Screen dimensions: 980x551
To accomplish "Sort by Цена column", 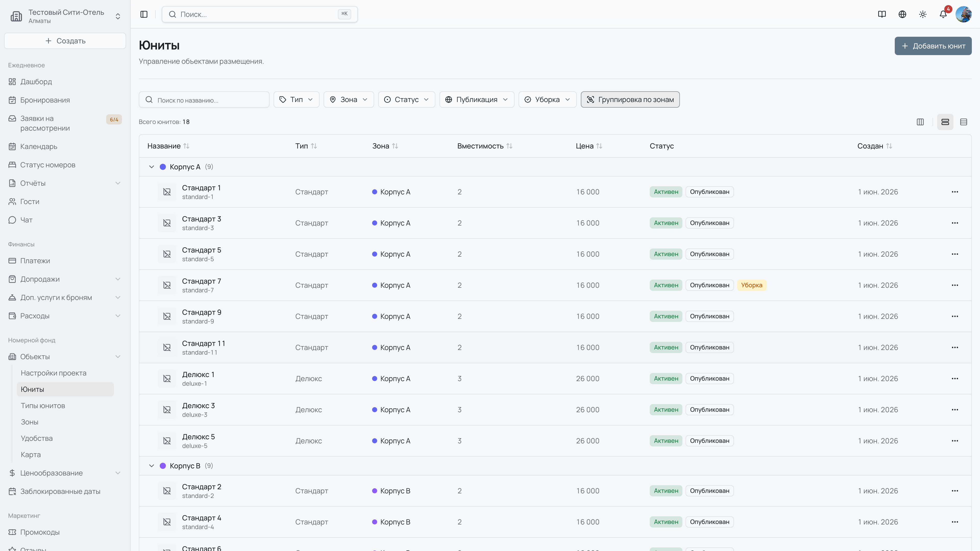I will [589, 146].
